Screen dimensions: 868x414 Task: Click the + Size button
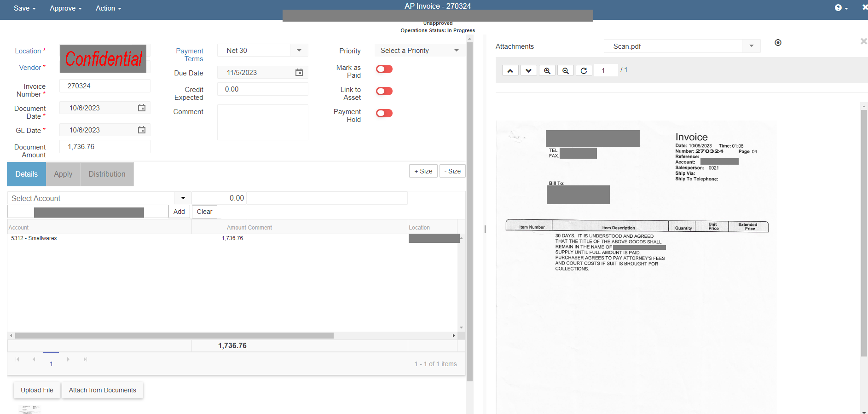tap(423, 171)
